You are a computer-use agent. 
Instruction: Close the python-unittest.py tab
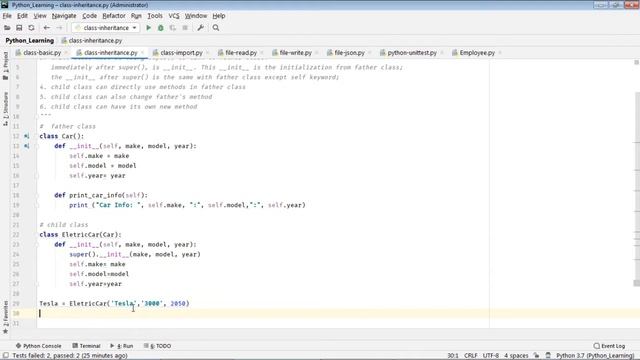point(442,53)
